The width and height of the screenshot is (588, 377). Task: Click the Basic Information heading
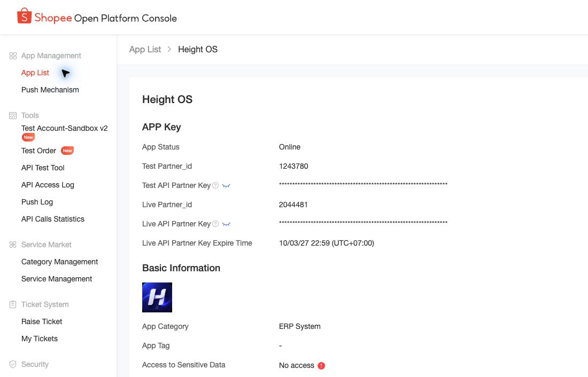(181, 268)
